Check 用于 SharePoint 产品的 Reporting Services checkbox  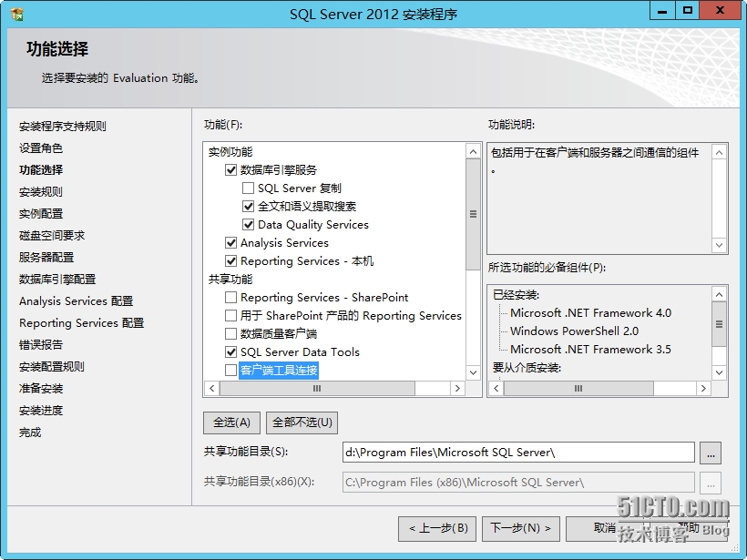coord(230,315)
